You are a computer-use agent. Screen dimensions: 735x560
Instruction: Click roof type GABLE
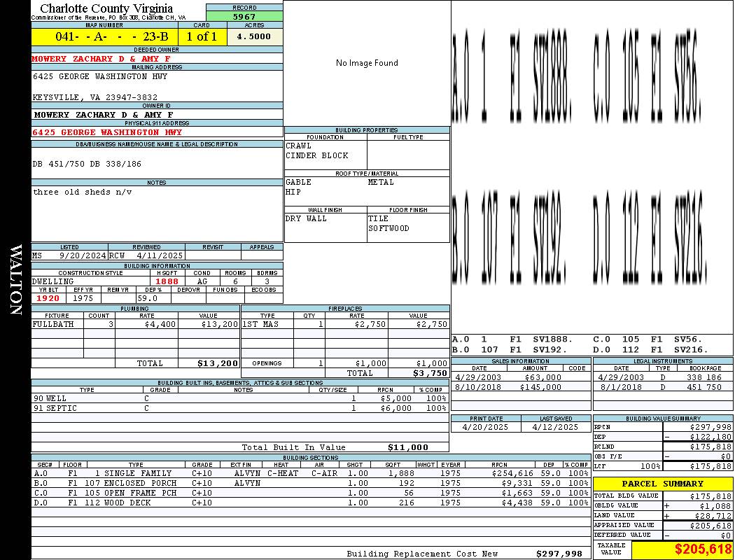299,182
